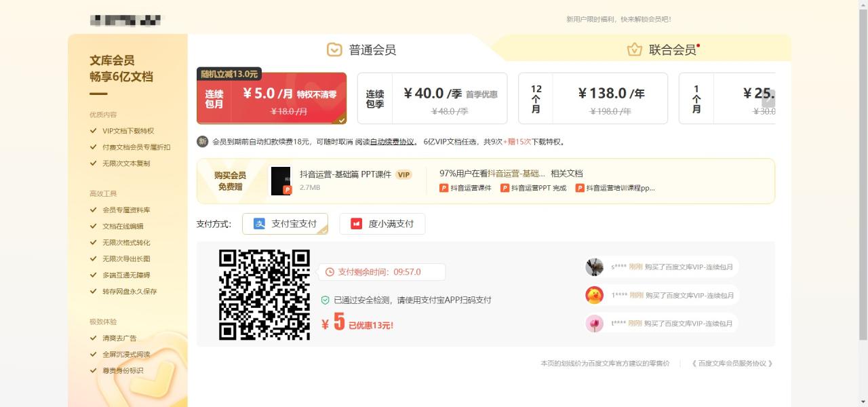Image resolution: width=868 pixels, height=407 pixels.
Task: Switch to the 联合会员 tab
Action: (663, 50)
